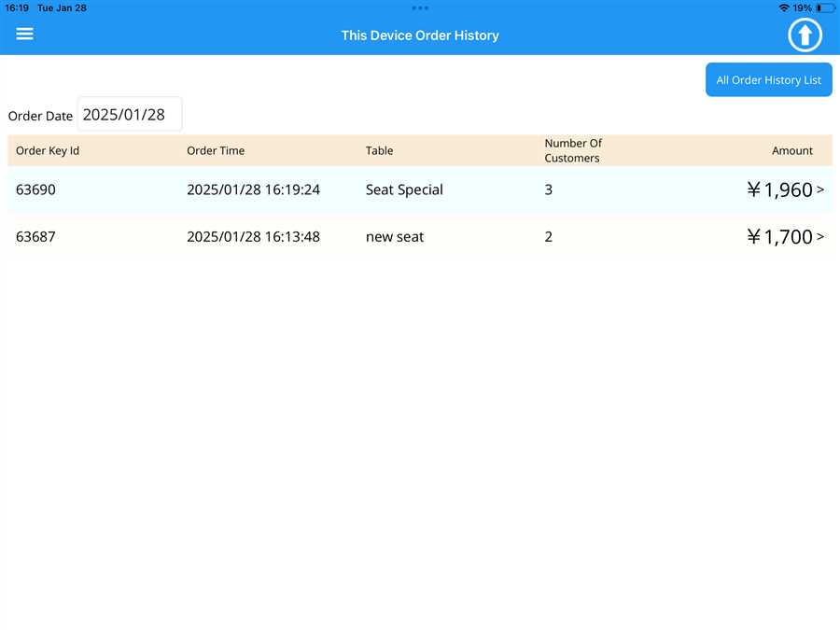Tap the Seat Special table entry
The image size is (840, 630).
pos(404,189)
